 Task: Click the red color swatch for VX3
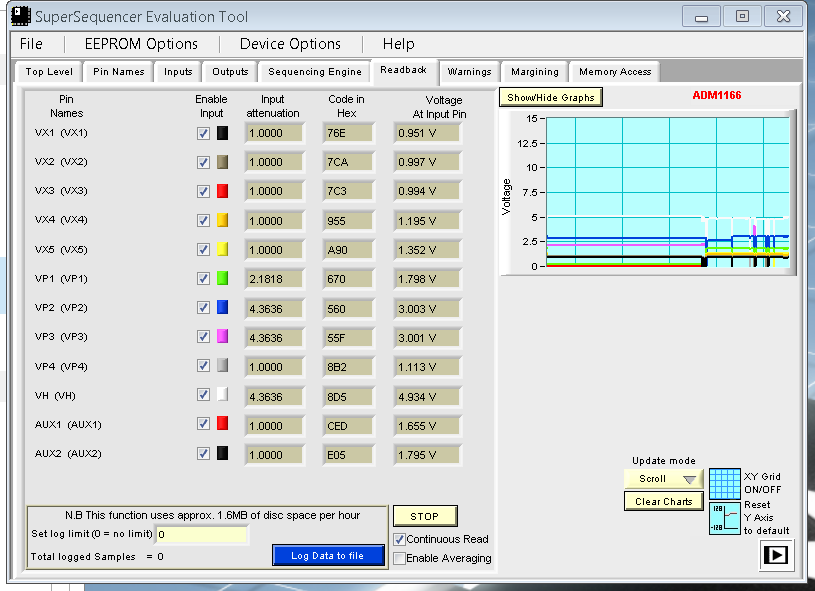[222, 191]
